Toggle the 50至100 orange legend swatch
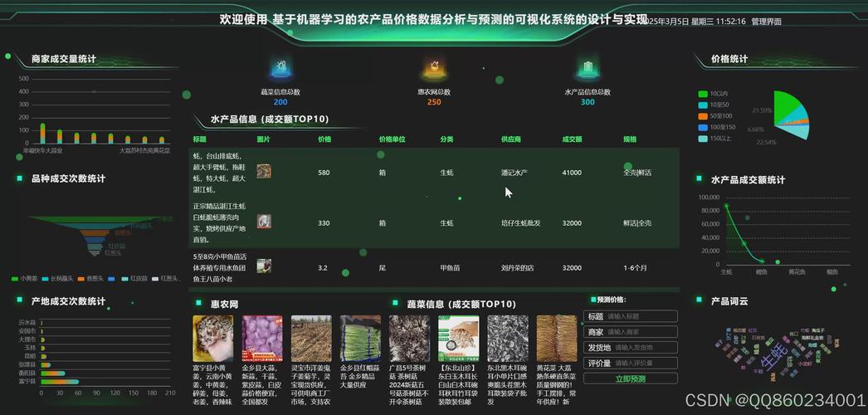868x415 pixels. point(703,116)
